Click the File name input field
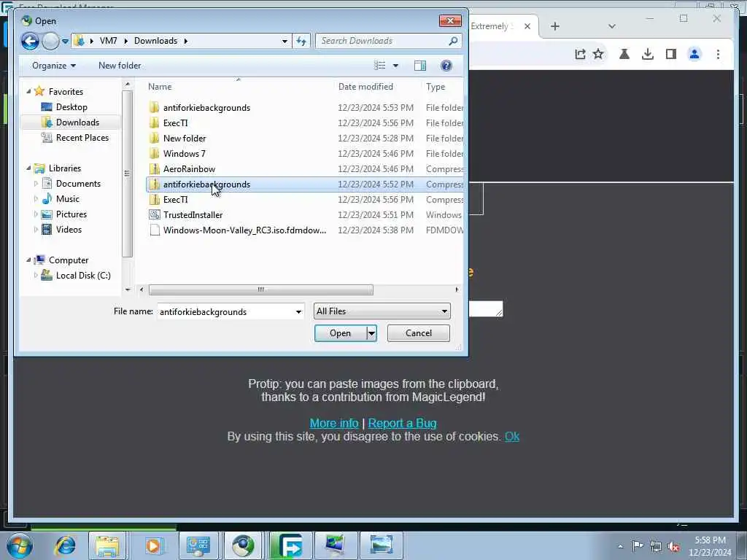This screenshot has width=747, height=560. 225,312
